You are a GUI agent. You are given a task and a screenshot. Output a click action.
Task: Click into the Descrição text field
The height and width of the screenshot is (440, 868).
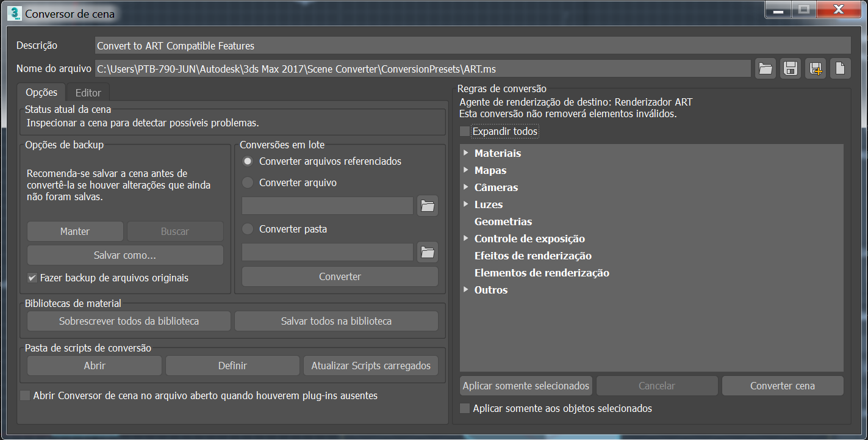point(473,46)
